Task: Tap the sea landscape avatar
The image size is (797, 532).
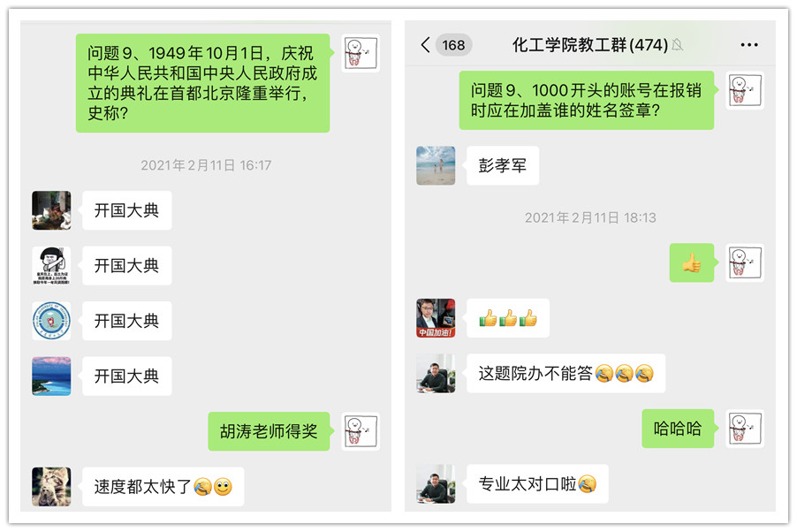Action: pyautogui.click(x=51, y=376)
